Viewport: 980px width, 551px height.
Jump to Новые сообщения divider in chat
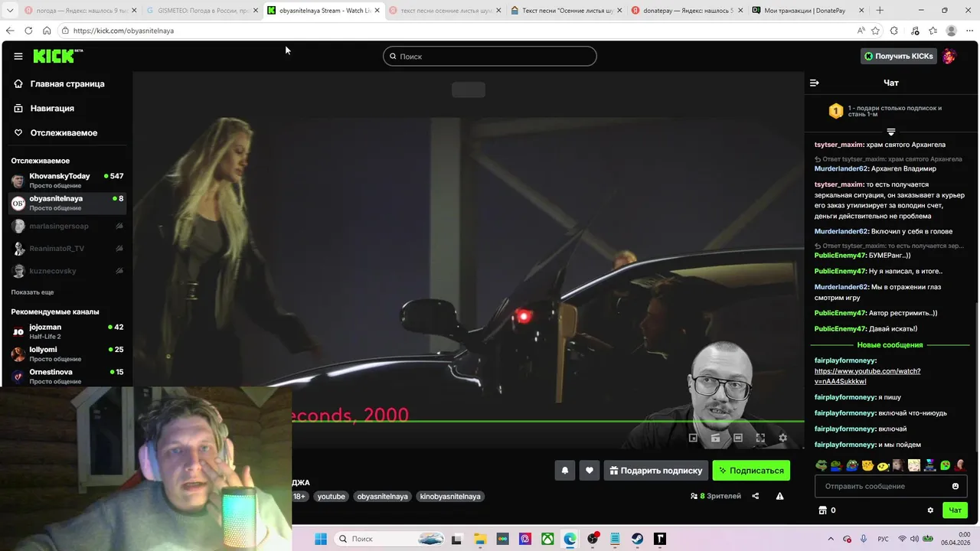pyautogui.click(x=890, y=345)
